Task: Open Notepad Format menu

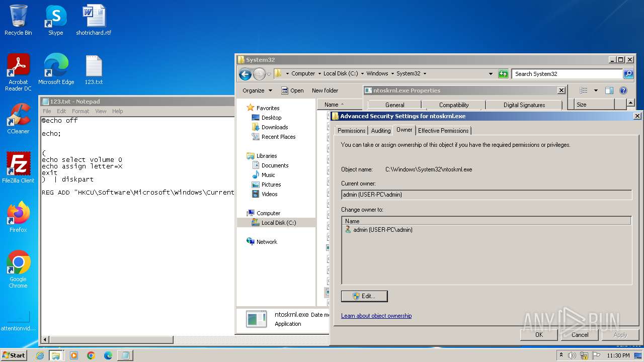Action: [80, 111]
